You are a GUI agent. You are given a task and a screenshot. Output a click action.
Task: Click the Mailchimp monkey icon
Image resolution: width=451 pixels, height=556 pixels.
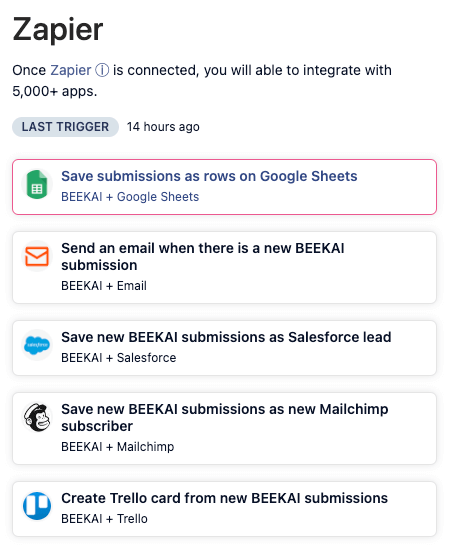click(x=37, y=417)
